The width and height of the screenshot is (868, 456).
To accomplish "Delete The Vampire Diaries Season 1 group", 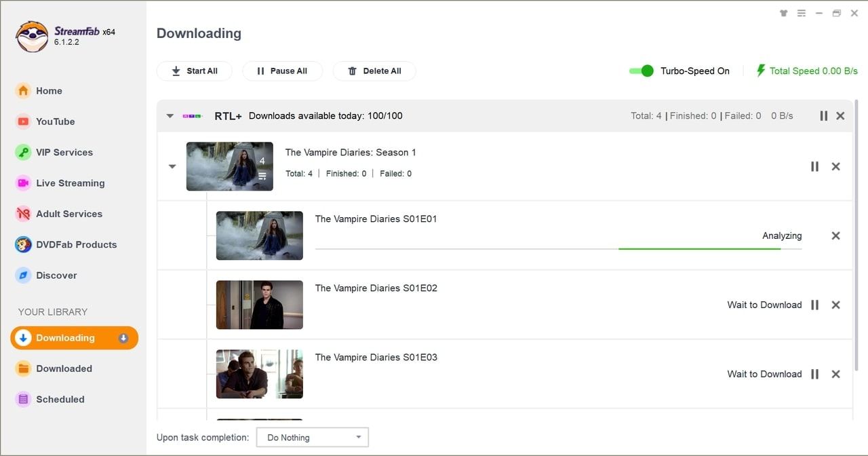I will 835,166.
